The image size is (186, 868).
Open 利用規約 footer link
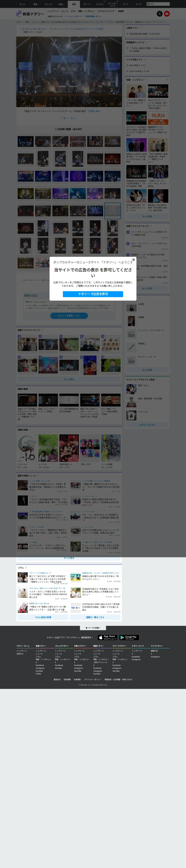tap(77, 680)
